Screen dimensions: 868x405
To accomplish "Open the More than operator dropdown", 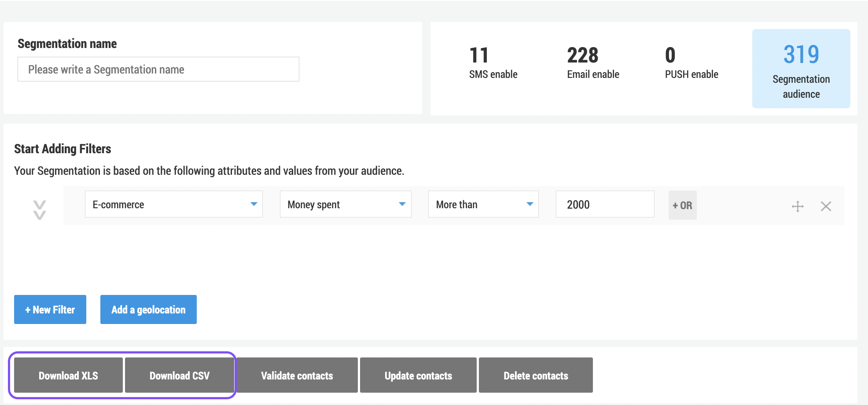I will pyautogui.click(x=483, y=204).
